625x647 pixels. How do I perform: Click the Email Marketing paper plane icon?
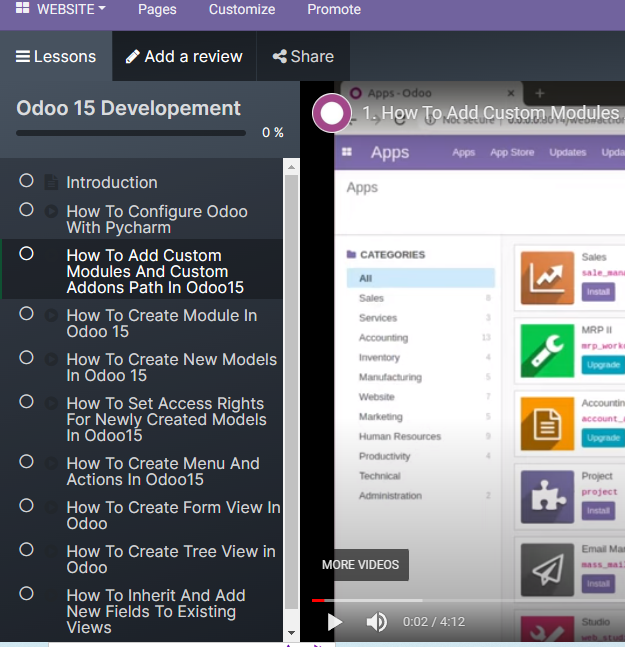click(x=547, y=570)
